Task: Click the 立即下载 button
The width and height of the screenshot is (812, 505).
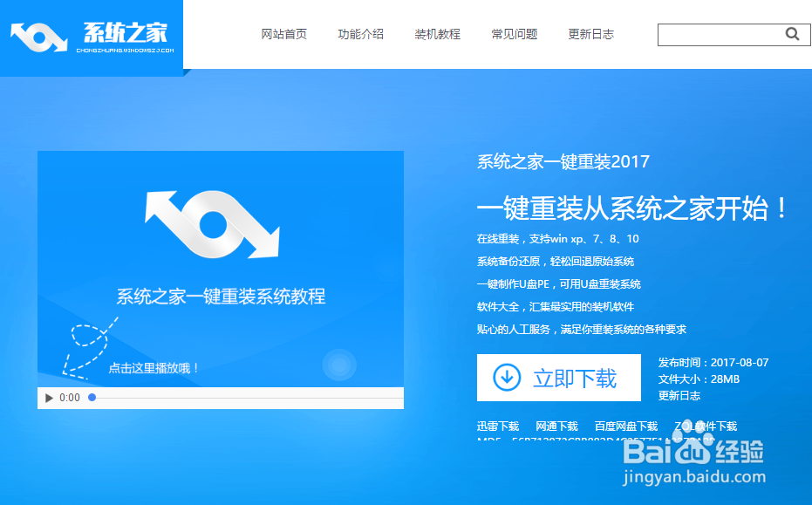Action: click(x=559, y=378)
